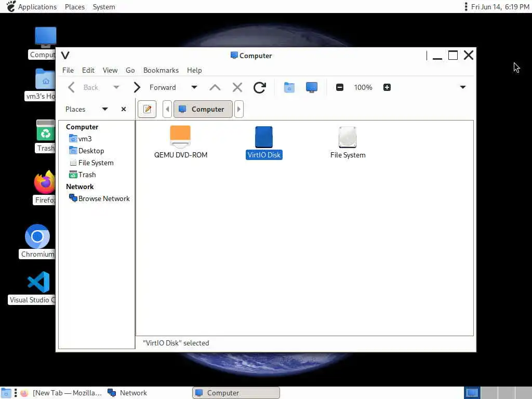
Task: Launch Chromium from the desktop
Action: (x=37, y=236)
